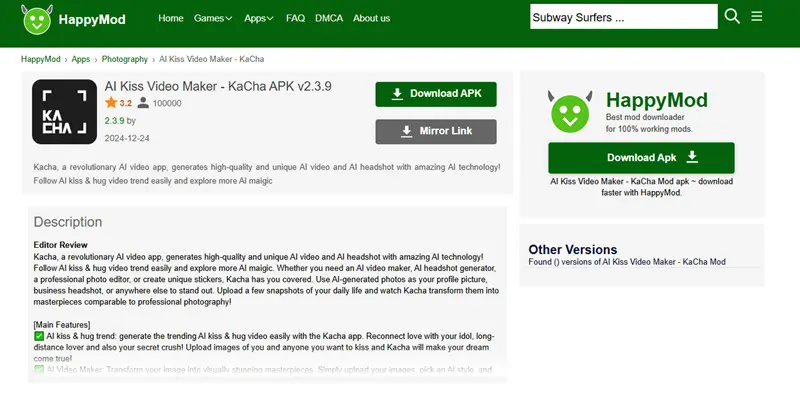The width and height of the screenshot is (800, 393).
Task: Click the Download APK button
Action: tap(436, 94)
